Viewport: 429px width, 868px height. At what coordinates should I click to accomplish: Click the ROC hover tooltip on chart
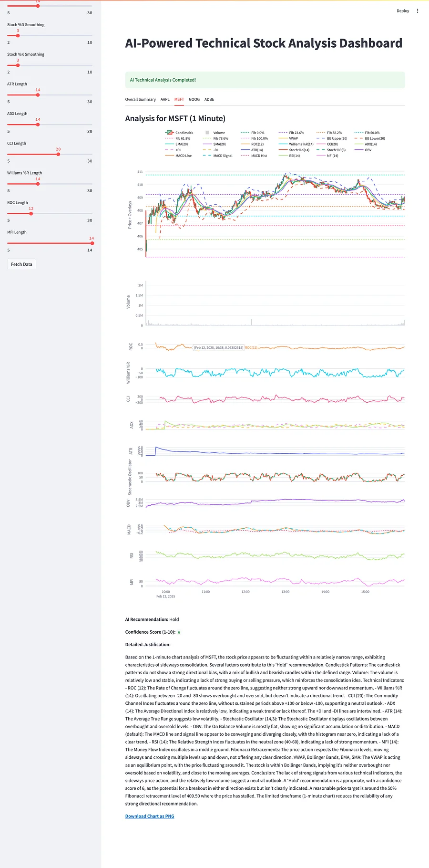[x=219, y=348]
